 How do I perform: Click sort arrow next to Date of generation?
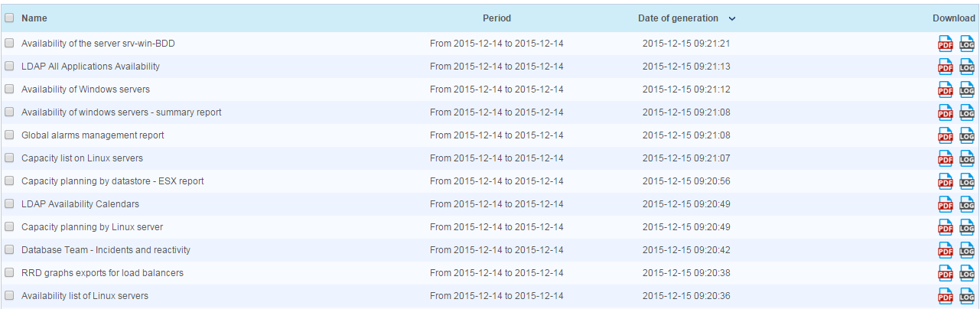click(732, 18)
